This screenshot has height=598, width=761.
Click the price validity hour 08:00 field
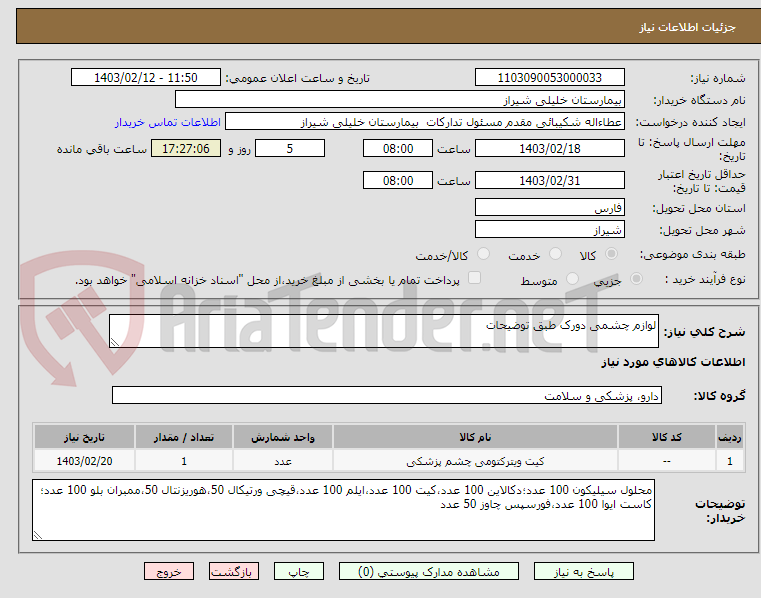[x=397, y=181]
